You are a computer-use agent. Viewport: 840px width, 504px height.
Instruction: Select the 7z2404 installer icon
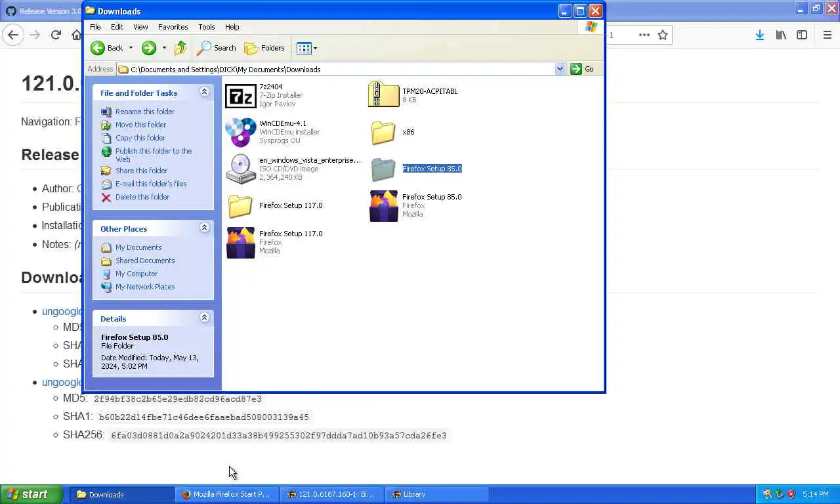(x=240, y=96)
